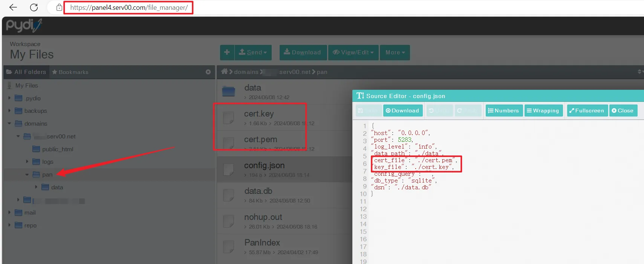
Task: Click domains in the breadcrumb path
Action: tap(246, 72)
